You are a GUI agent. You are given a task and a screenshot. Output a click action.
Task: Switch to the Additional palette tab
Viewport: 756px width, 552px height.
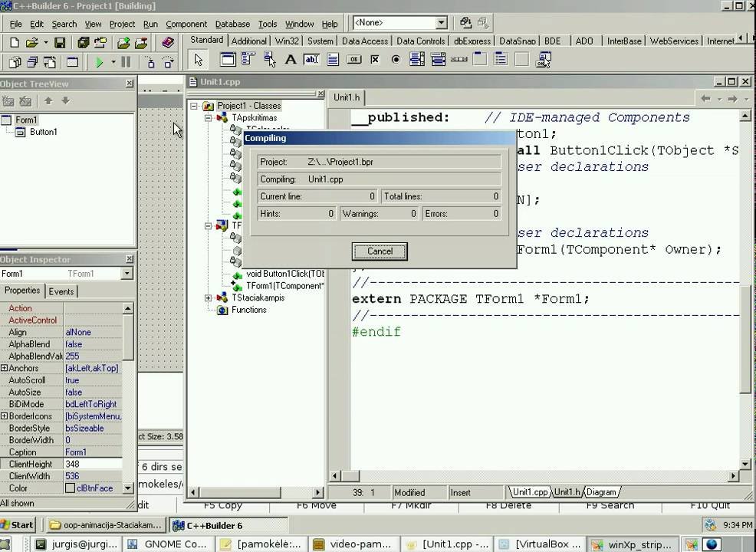coord(248,41)
